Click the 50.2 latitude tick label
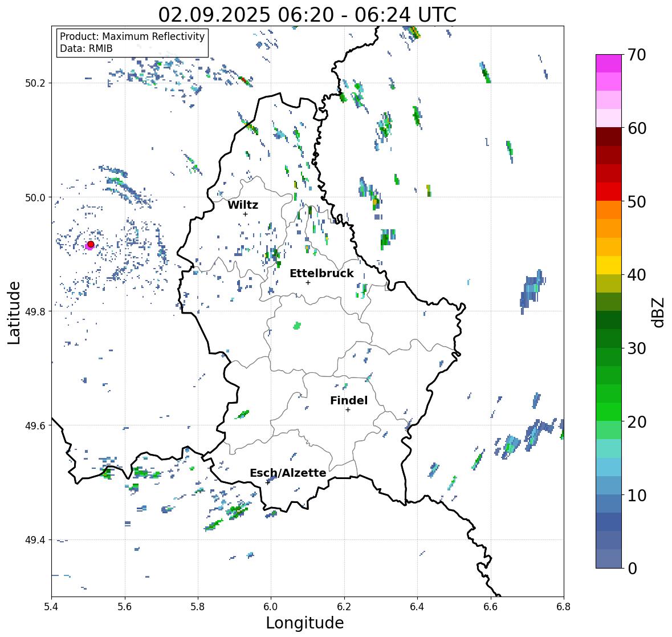Screen dimensions: 672x637 coord(35,83)
